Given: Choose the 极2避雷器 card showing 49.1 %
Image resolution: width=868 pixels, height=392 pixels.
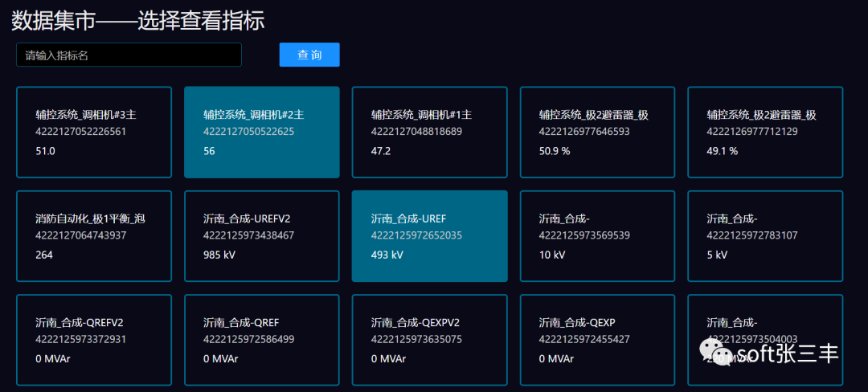Looking at the screenshot, I should click(x=765, y=132).
